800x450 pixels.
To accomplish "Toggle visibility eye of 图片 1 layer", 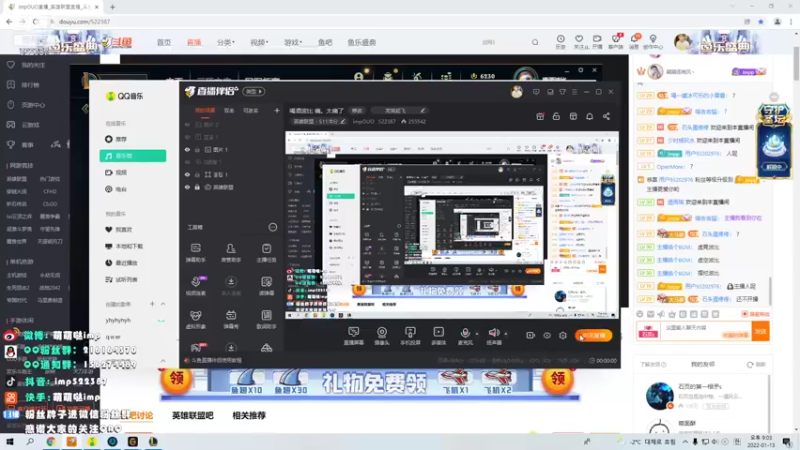I will [187, 150].
